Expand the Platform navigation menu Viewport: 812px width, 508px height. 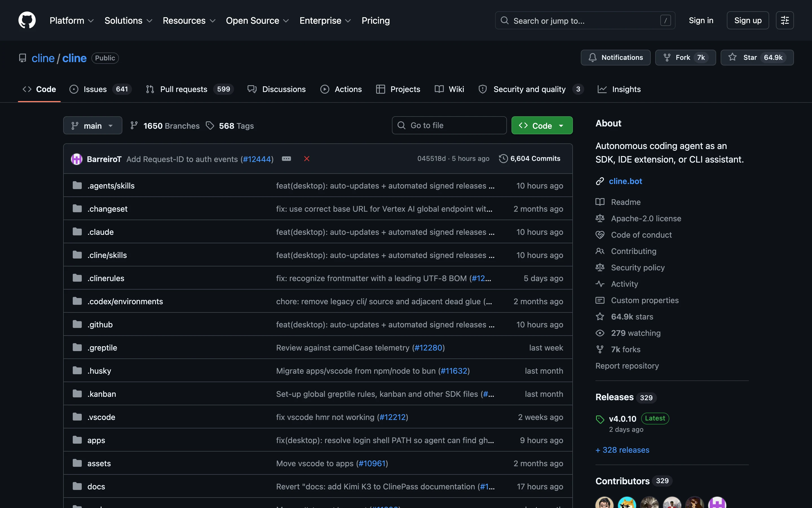coord(71,21)
